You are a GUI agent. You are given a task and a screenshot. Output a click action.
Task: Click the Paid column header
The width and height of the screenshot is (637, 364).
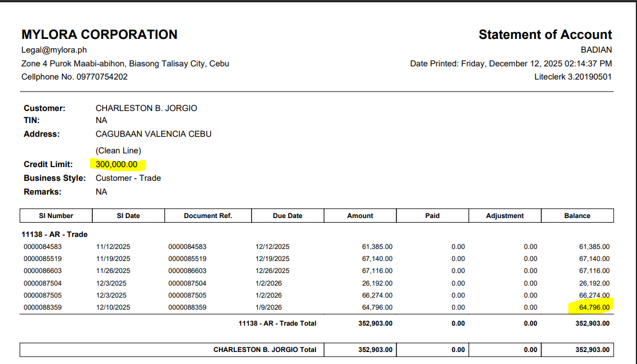tap(432, 216)
